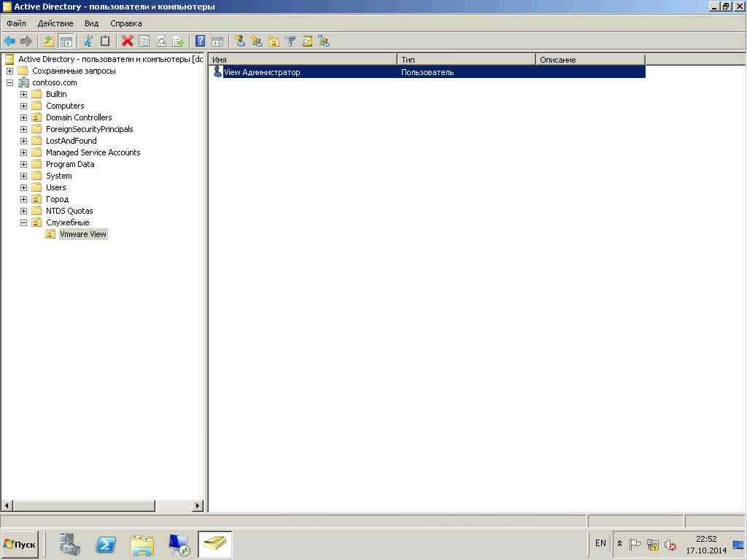Screen dimensions: 747x560
Task: Collapse the Служебные organizational unit
Action: click(23, 222)
